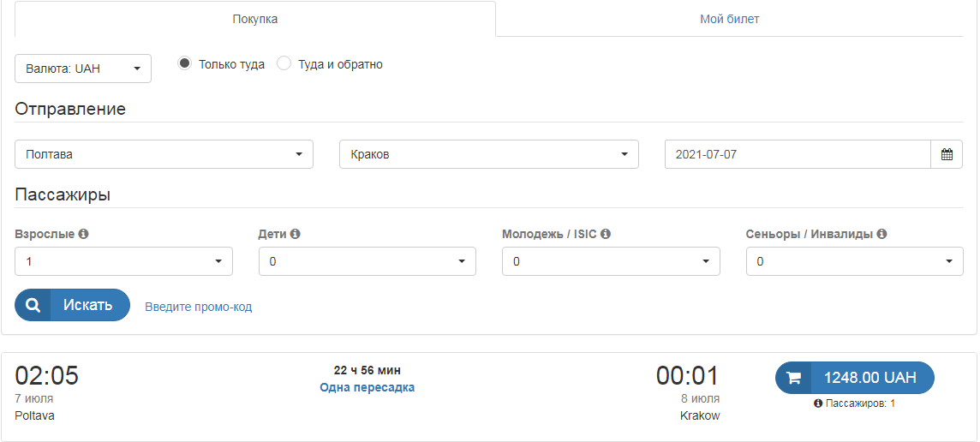Open the Взрослые passenger count dropdown
Viewport: 980px width, 442px height.
(123, 261)
